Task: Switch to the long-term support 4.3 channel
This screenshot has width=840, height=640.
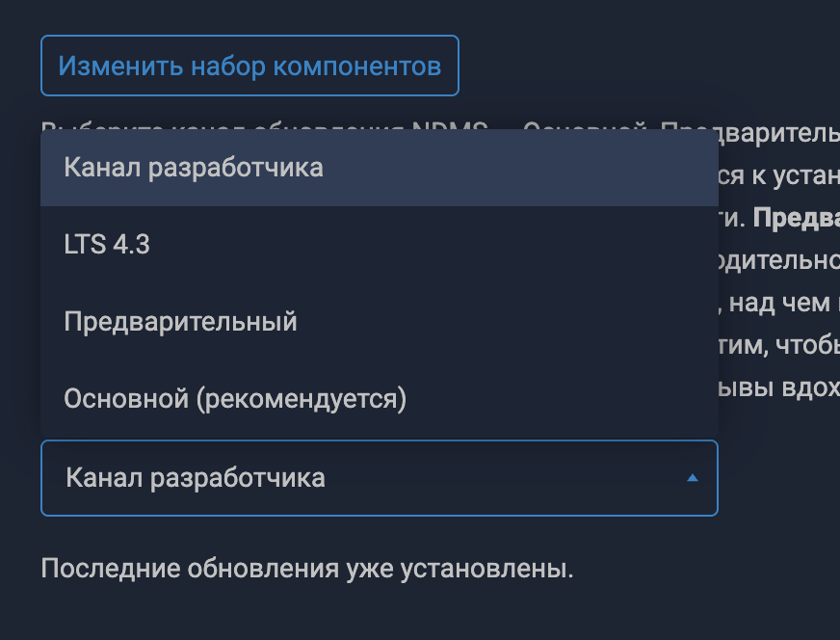Action: click(107, 245)
